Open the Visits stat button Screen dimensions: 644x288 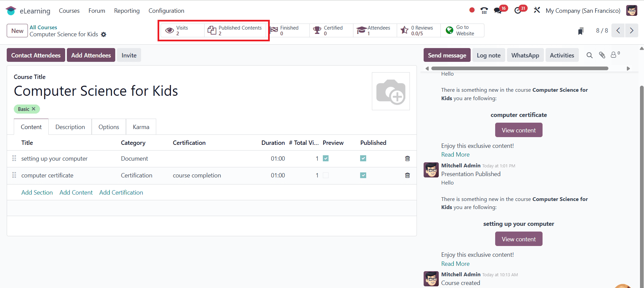click(x=182, y=31)
